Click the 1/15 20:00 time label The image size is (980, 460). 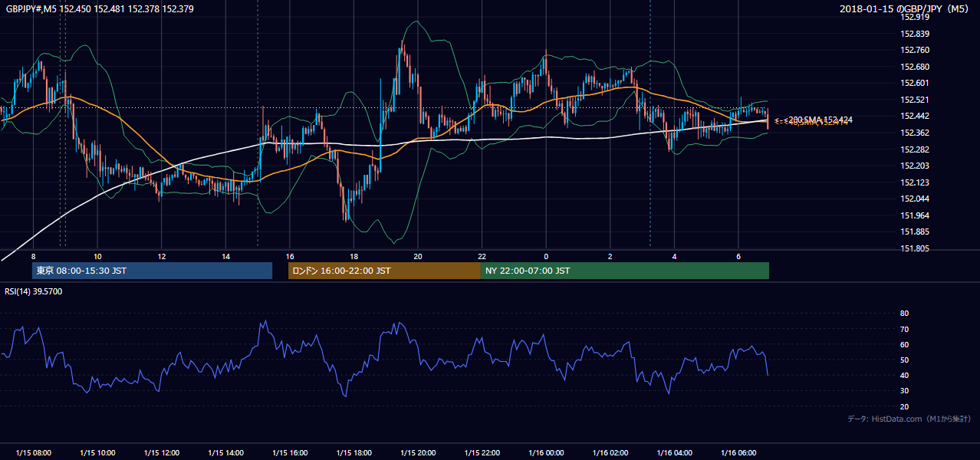(417, 453)
